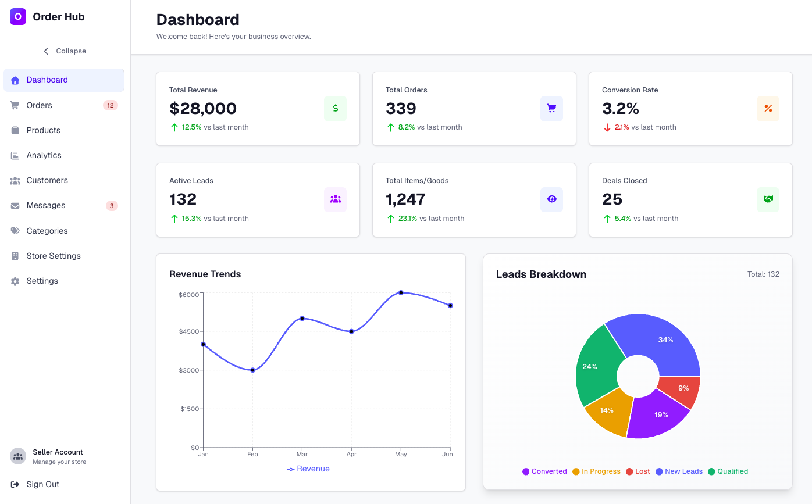Navigate to Store Settings
This screenshot has height=504, width=812.
[x=53, y=256]
